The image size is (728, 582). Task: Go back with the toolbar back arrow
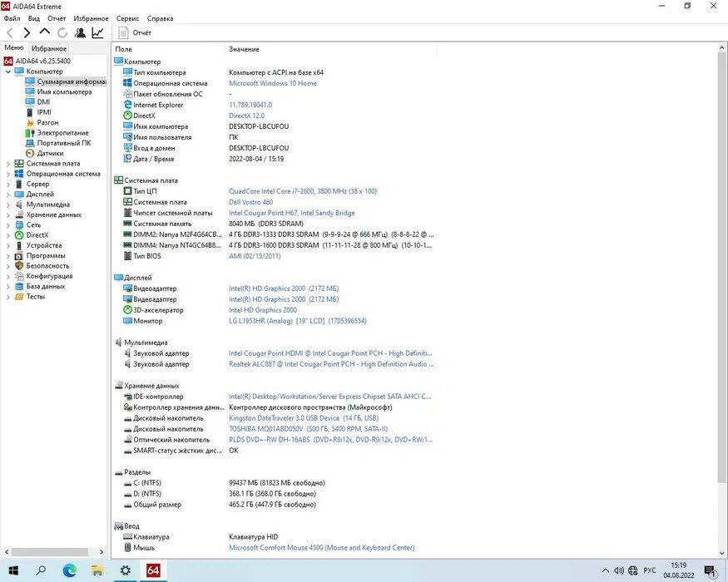point(10,32)
